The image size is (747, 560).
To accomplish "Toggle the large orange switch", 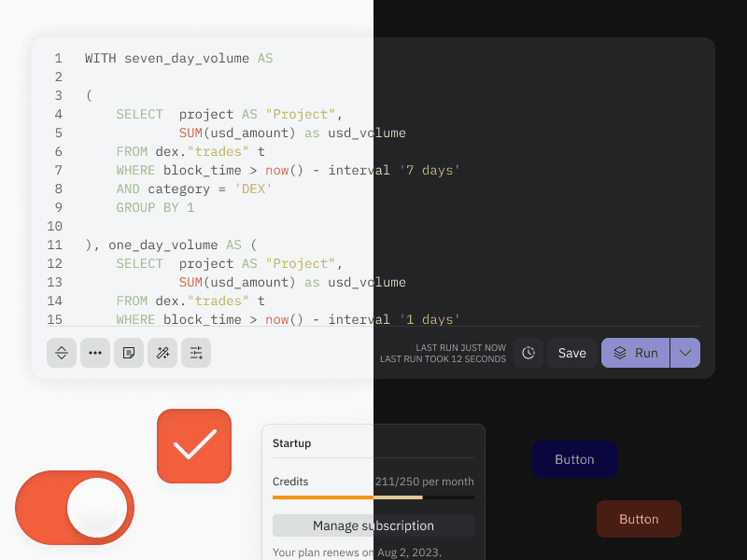I will pyautogui.click(x=75, y=508).
